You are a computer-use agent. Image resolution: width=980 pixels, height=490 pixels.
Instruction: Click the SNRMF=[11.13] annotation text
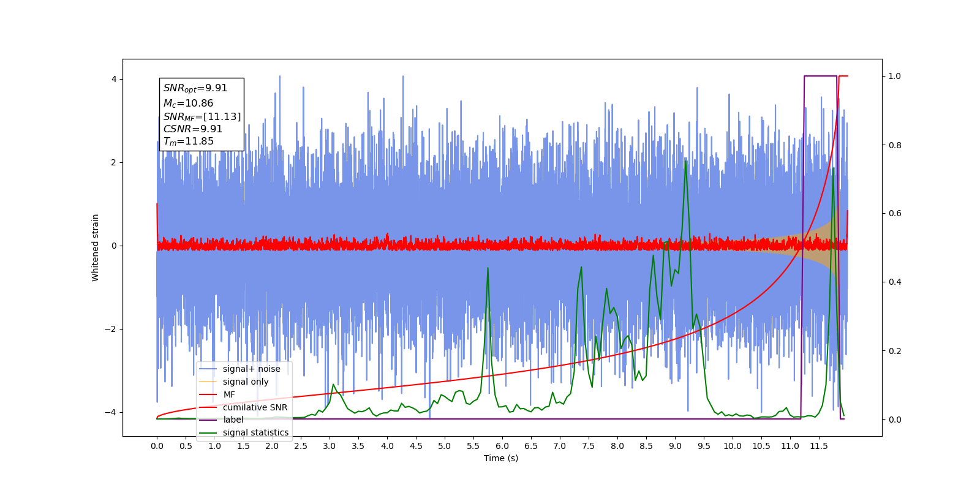(202, 116)
